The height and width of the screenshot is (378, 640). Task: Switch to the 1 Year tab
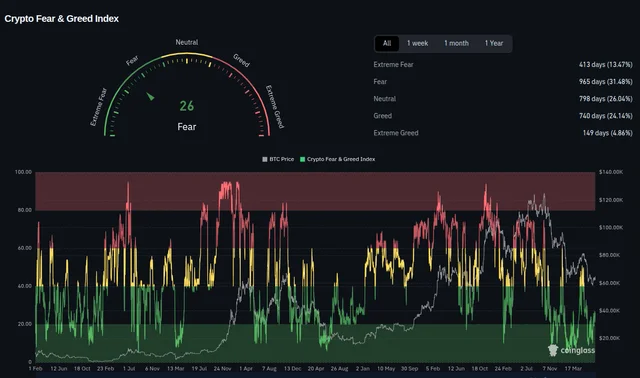494,43
